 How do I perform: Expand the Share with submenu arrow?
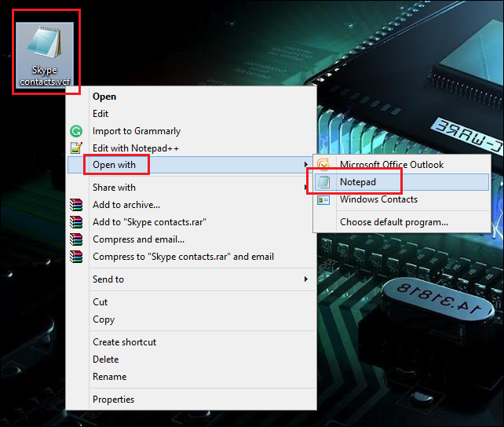[x=305, y=188]
